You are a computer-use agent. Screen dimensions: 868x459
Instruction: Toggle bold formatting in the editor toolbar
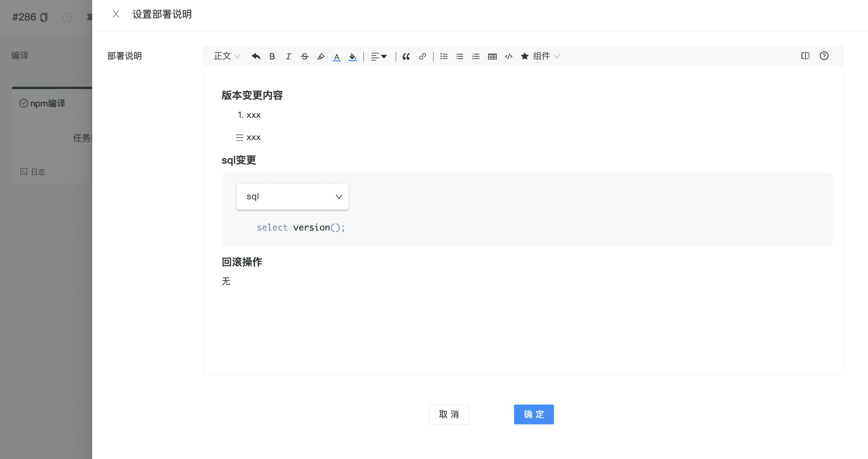pyautogui.click(x=272, y=56)
